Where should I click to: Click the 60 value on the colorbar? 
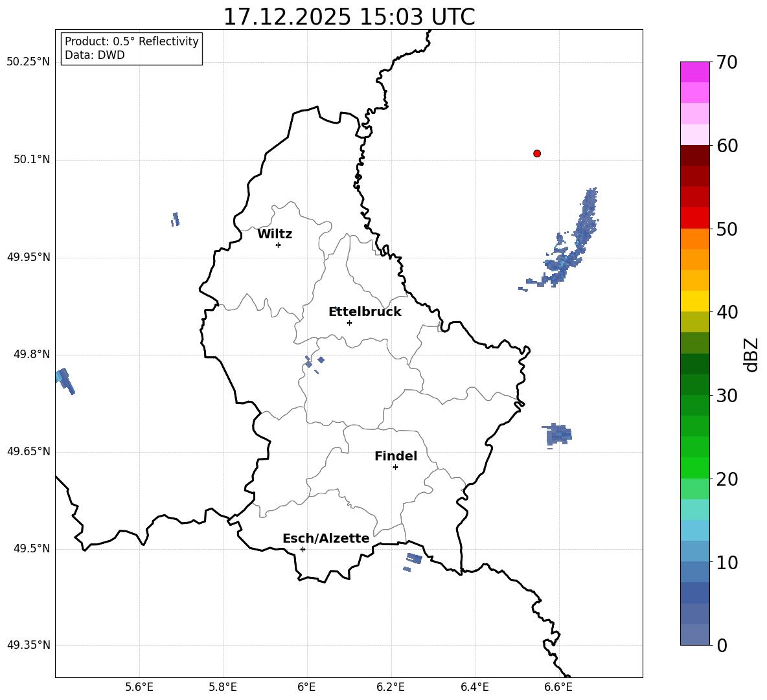click(727, 146)
